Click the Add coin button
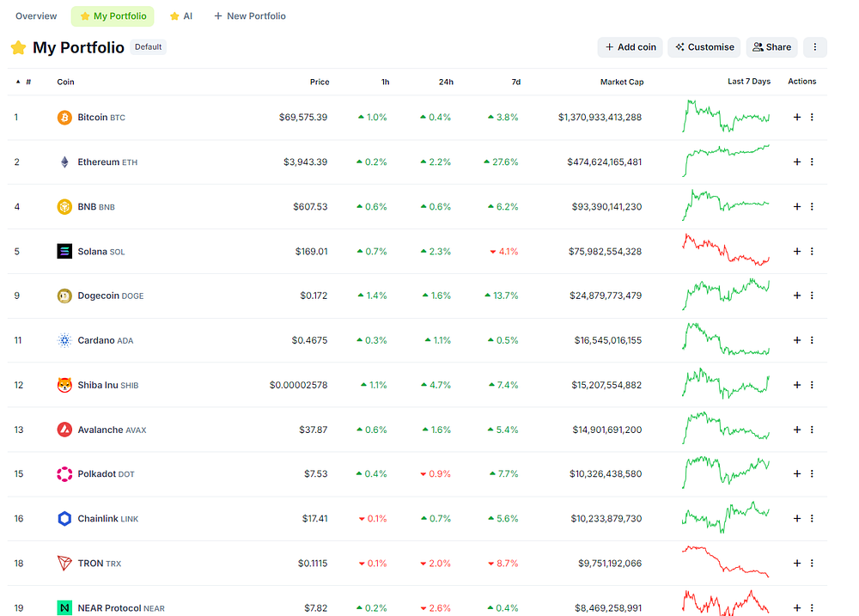 [x=631, y=47]
